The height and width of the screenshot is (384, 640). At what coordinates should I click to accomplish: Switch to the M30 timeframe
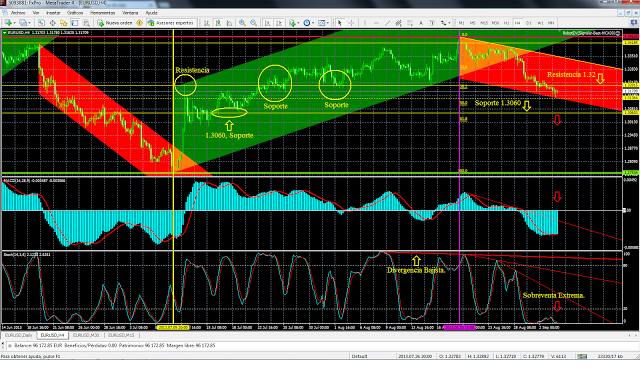495,23
